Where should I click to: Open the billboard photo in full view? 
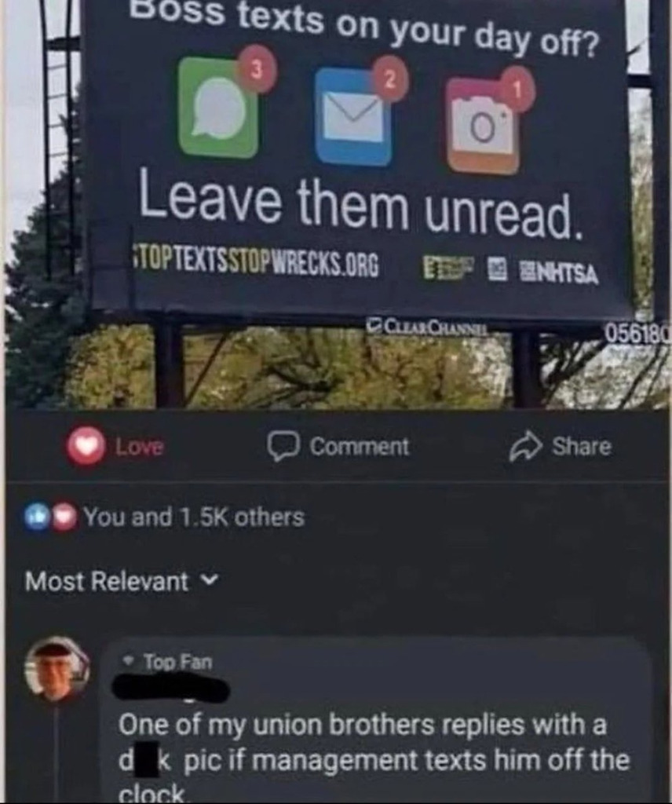pyautogui.click(x=336, y=205)
